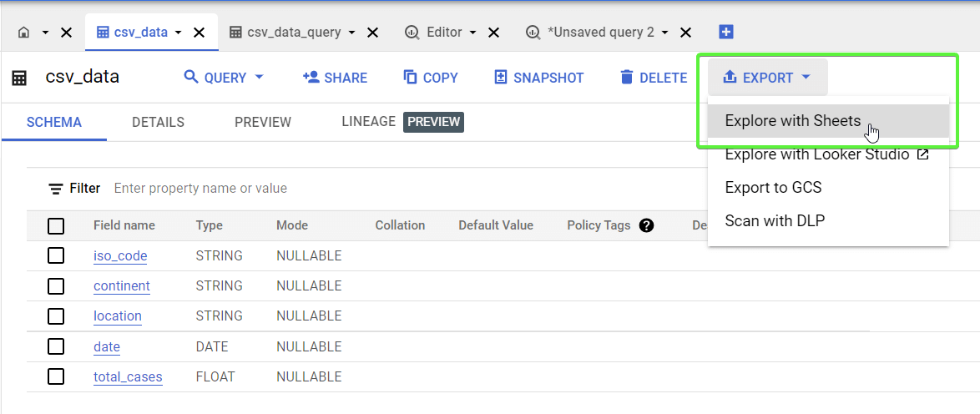The height and width of the screenshot is (414, 980).
Task: Open the date field link
Action: click(x=106, y=346)
